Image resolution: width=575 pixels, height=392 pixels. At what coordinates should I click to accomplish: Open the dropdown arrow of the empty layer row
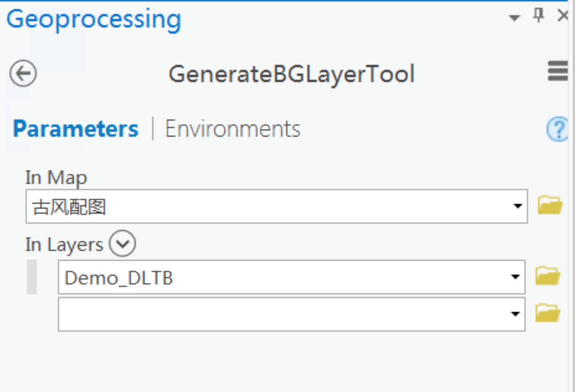pyautogui.click(x=515, y=314)
